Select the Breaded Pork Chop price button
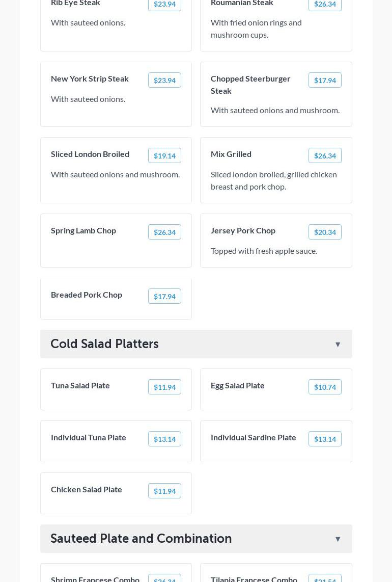The image size is (392, 582). coord(164,297)
